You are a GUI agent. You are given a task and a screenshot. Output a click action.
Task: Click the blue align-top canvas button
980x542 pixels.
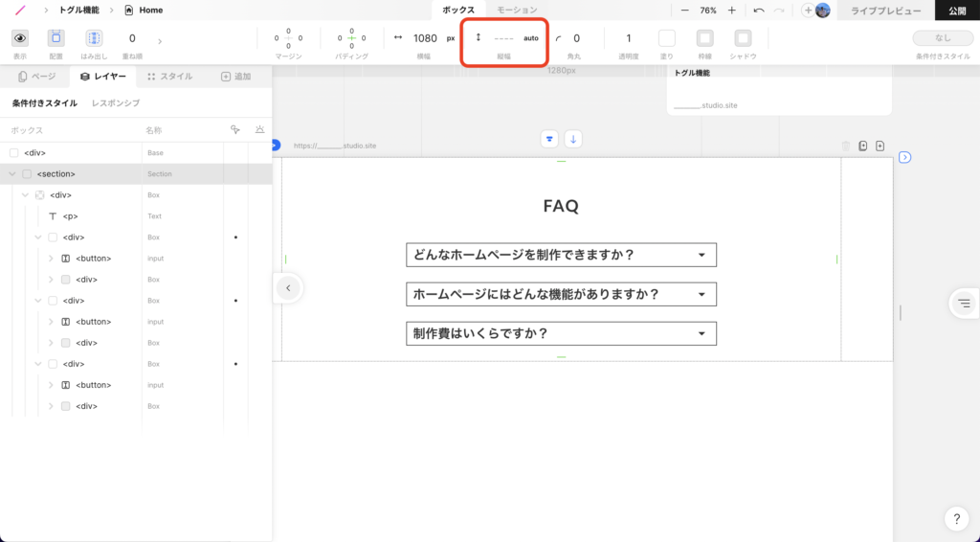(x=549, y=139)
